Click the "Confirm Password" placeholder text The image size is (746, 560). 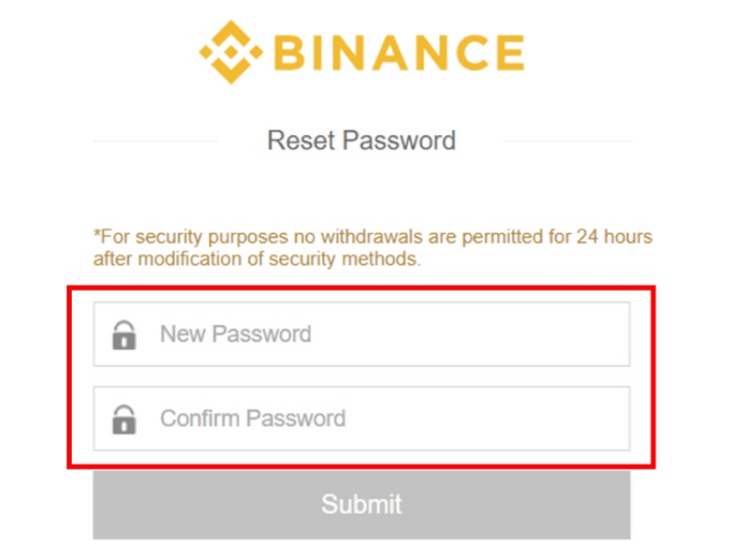(253, 419)
